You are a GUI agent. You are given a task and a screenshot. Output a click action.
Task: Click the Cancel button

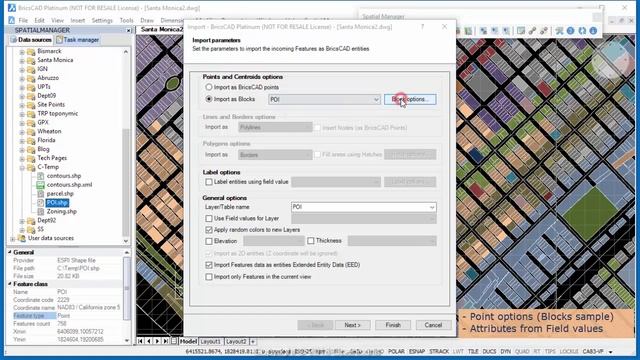(x=433, y=325)
